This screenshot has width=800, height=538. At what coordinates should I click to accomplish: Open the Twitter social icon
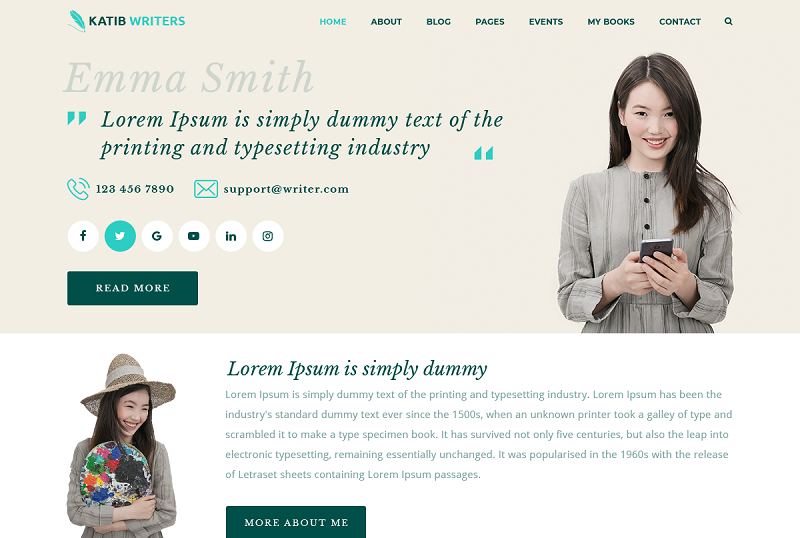[x=120, y=236]
